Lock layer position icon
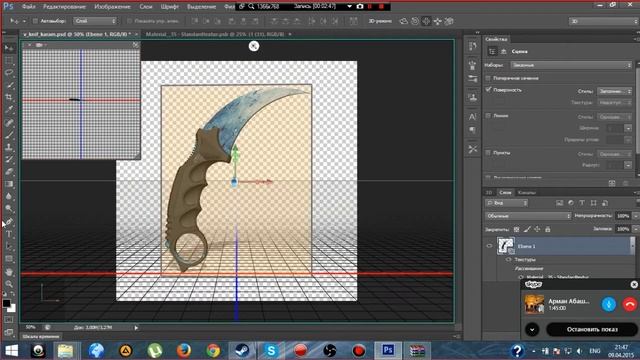This screenshot has height=360, width=640. click(x=537, y=229)
